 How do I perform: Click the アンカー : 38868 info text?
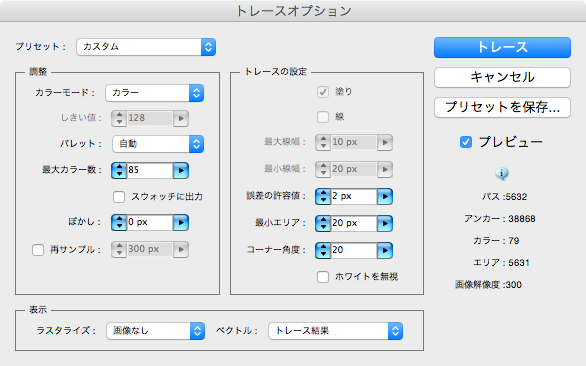pyautogui.click(x=500, y=219)
